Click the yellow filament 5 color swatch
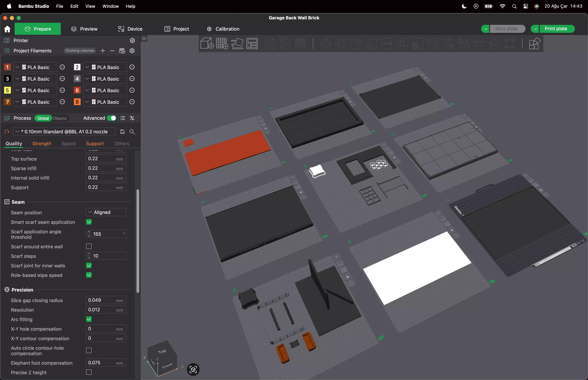588x380 pixels. coord(7,90)
